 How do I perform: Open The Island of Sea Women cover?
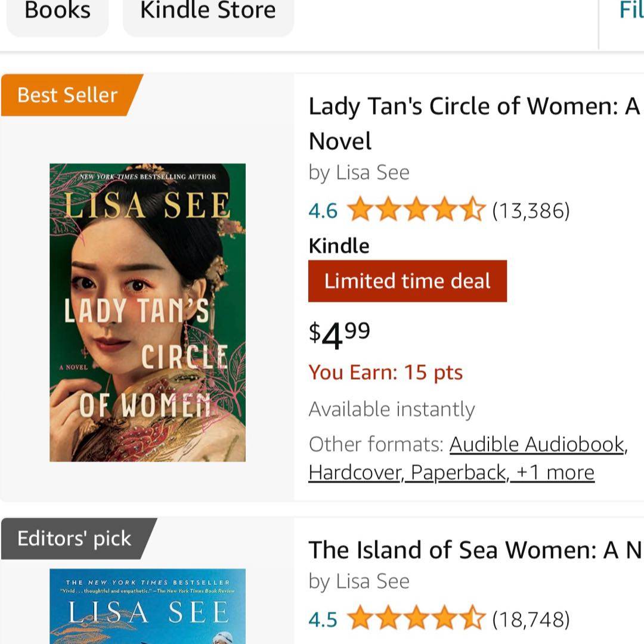pos(147,607)
